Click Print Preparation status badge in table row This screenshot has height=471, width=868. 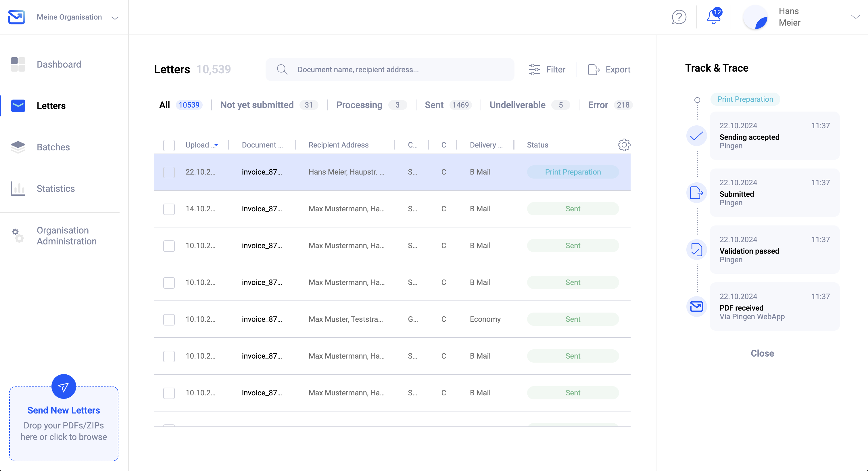573,172
